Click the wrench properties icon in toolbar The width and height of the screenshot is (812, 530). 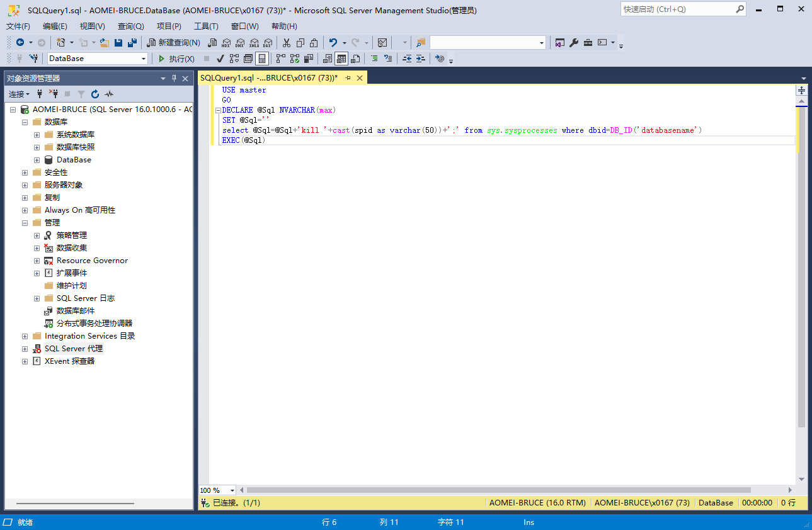click(574, 43)
